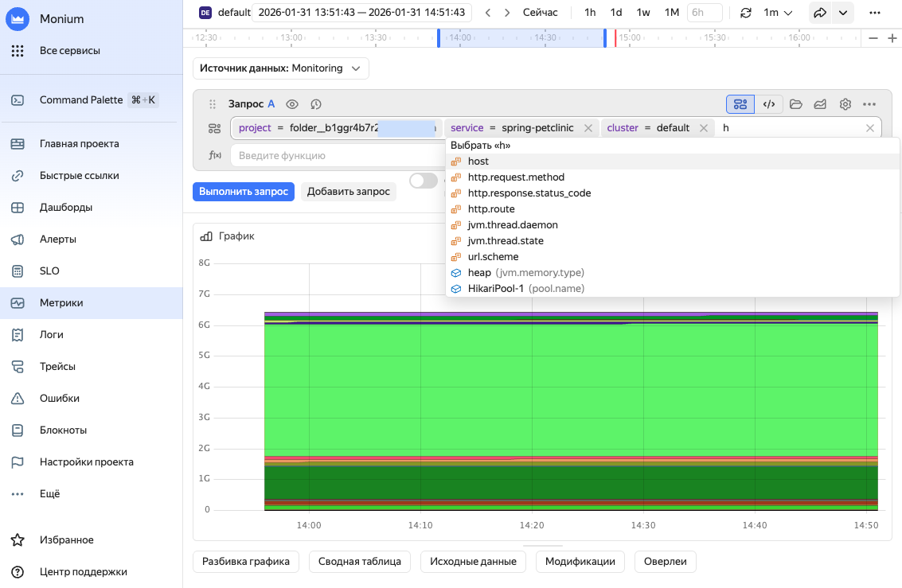
Task: Open query settings gear icon
Action: 845,104
